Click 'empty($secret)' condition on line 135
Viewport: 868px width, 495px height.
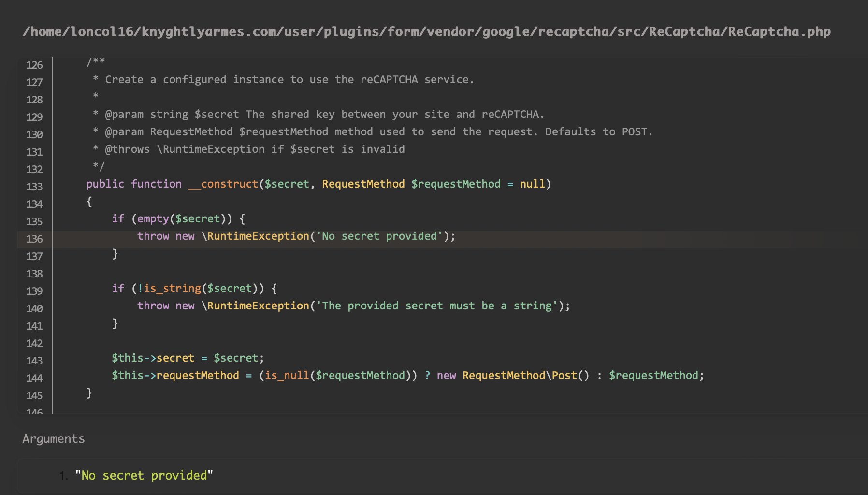[182, 219]
